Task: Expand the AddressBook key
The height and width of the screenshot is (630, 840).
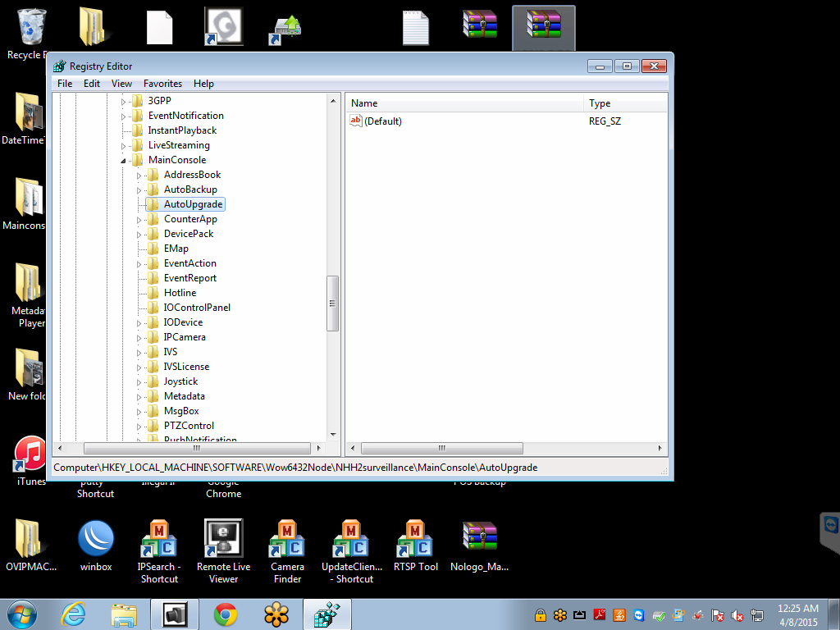Action: click(x=139, y=176)
